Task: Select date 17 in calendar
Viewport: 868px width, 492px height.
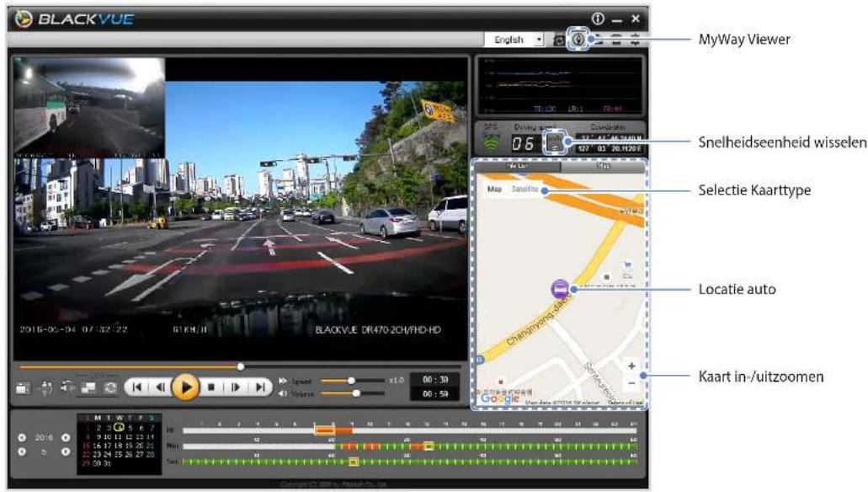Action: click(x=108, y=446)
